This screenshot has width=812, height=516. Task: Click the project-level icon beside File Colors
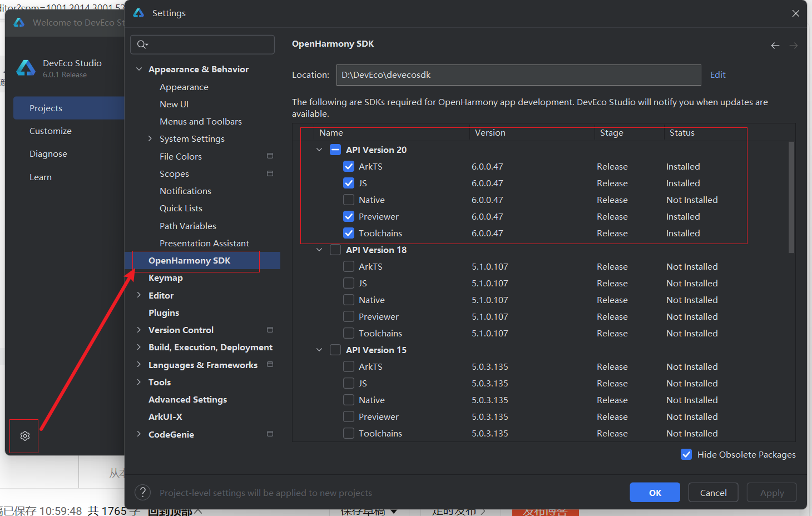[x=270, y=156]
